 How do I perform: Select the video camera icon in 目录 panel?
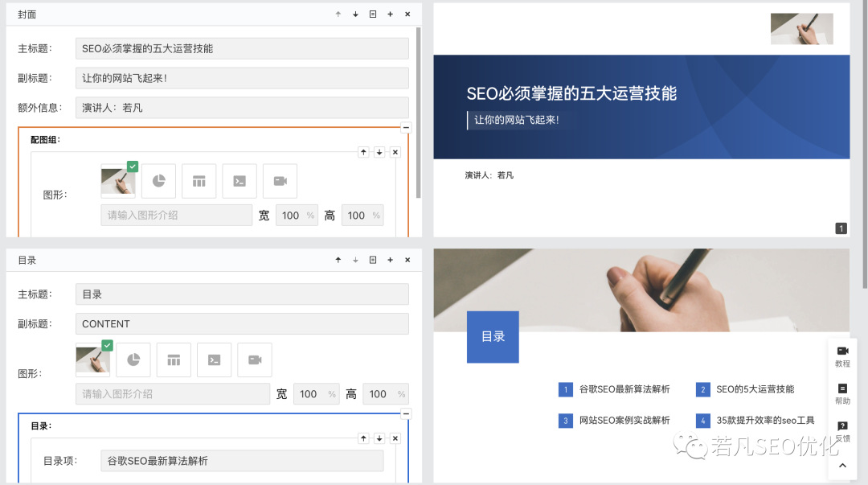pyautogui.click(x=255, y=360)
